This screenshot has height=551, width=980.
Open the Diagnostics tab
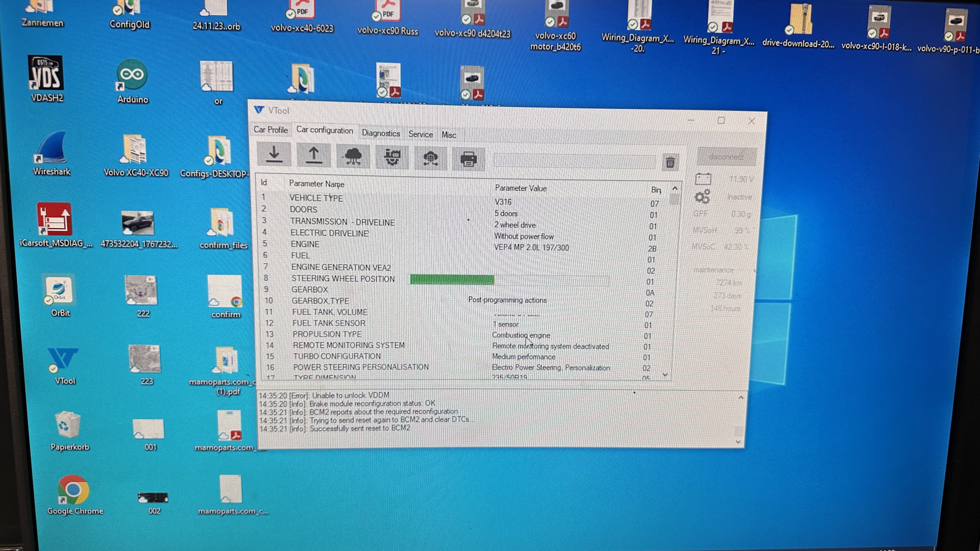coord(381,133)
